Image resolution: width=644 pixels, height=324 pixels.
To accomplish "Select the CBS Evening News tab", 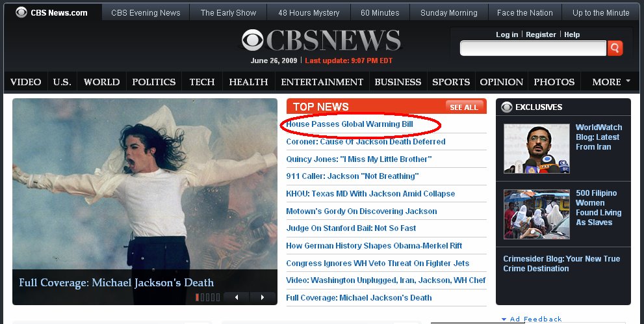I will (x=146, y=13).
